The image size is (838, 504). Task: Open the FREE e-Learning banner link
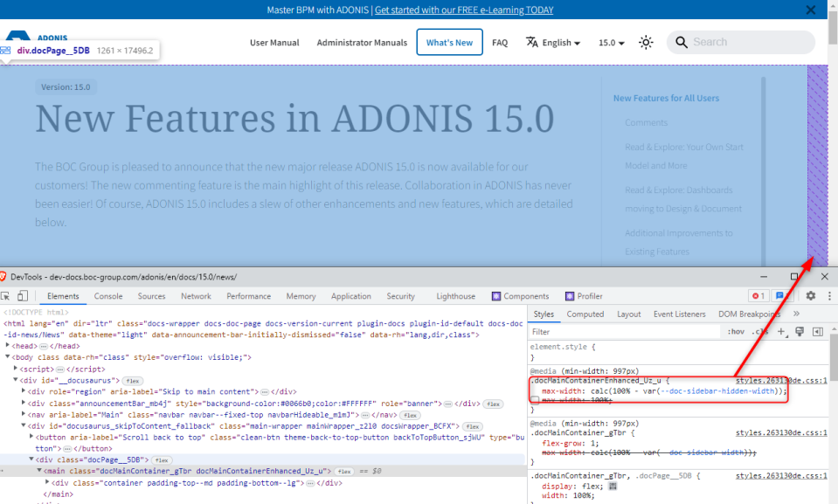tap(463, 10)
